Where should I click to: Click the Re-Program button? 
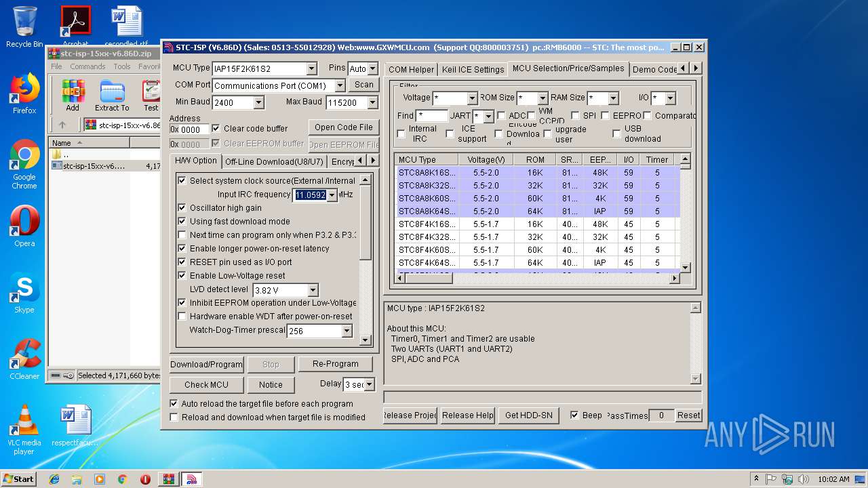point(335,364)
